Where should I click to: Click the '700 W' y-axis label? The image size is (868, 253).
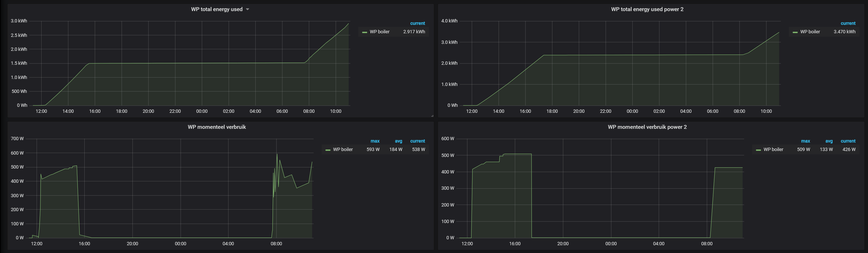17,139
